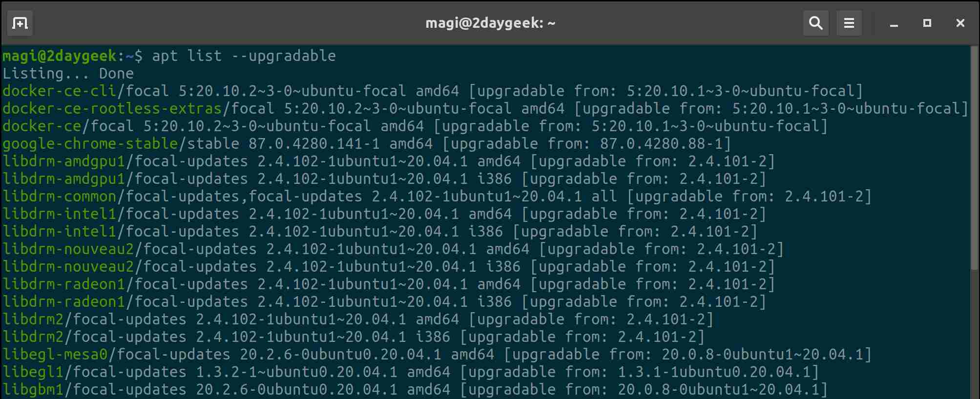This screenshot has width=980, height=399.
Task: Maximize the terminal window
Action: coord(927,23)
